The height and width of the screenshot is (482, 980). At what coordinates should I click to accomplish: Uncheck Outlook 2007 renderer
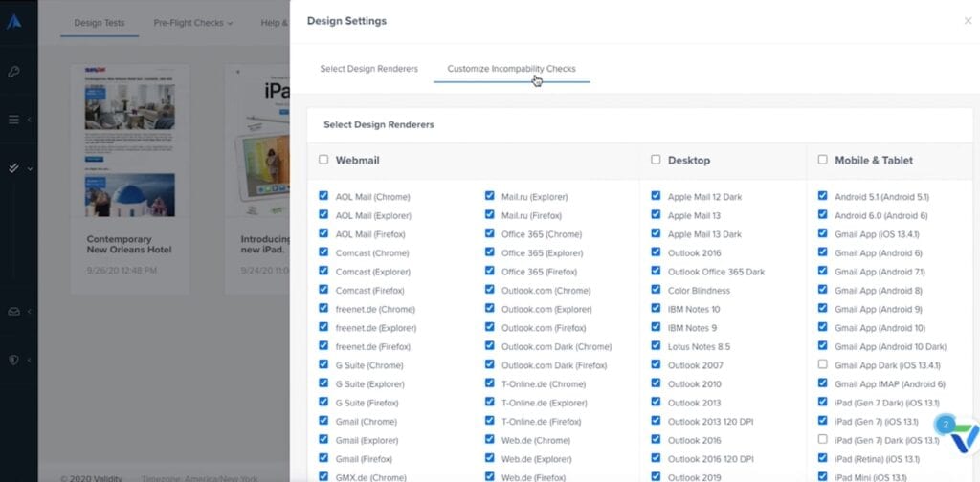pos(655,364)
